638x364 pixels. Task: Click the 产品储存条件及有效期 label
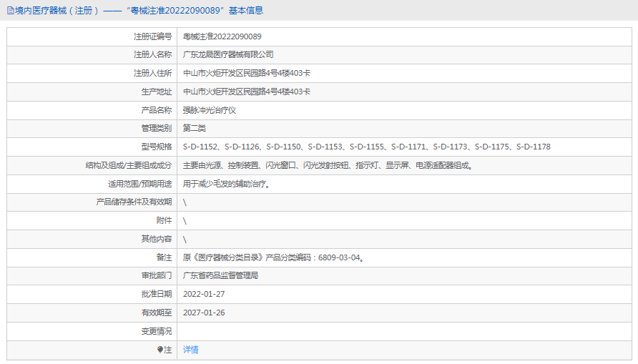click(134, 202)
